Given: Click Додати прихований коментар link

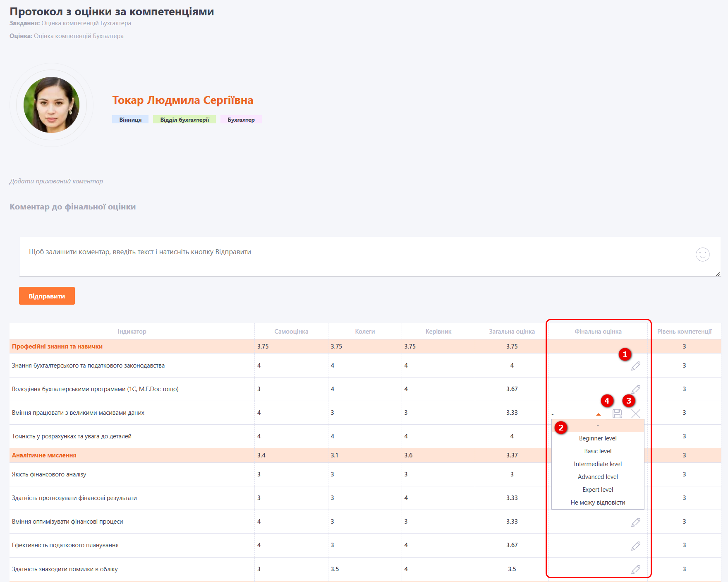Looking at the screenshot, I should 56,181.
